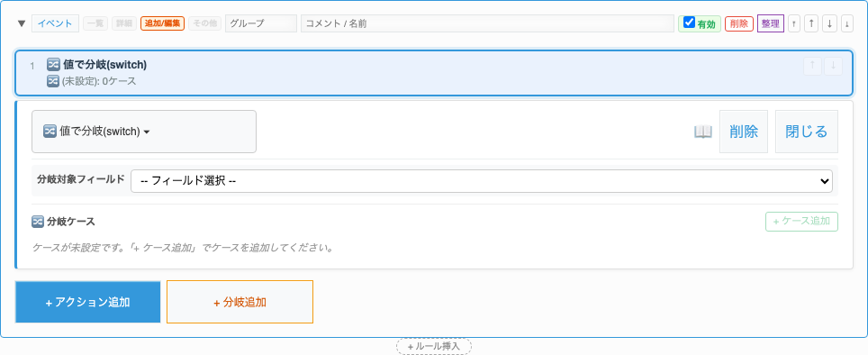This screenshot has height=355, width=868.
Task: Click the ケースが未設定です hint text
Action: [x=183, y=248]
